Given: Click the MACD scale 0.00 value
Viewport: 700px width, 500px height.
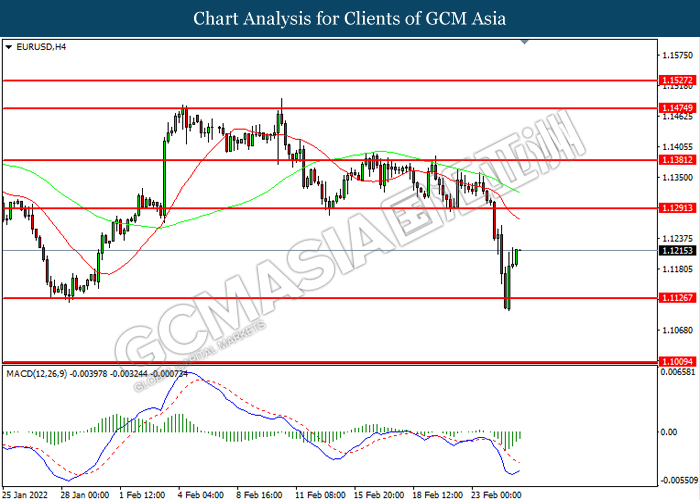Looking at the screenshot, I should coord(669,432).
